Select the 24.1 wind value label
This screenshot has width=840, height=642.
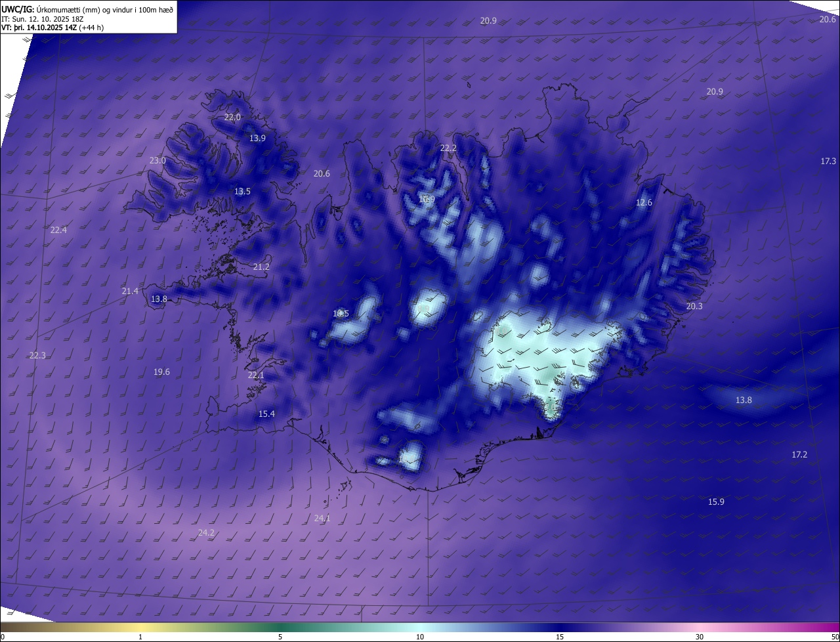(322, 519)
